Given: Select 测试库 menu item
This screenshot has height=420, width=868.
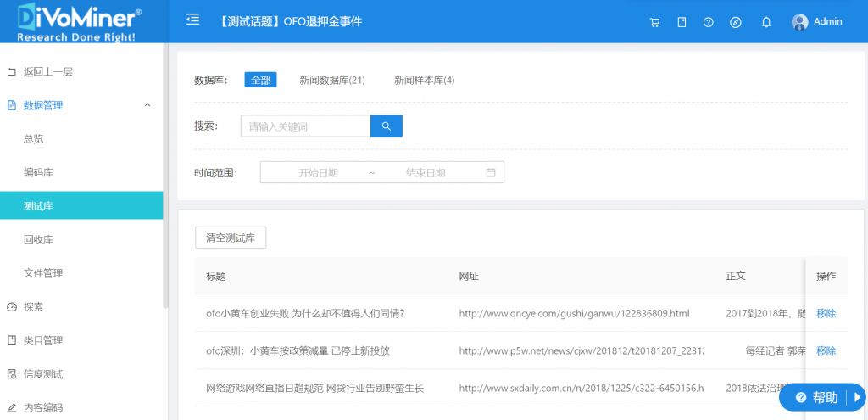Looking at the screenshot, I should coord(81,205).
